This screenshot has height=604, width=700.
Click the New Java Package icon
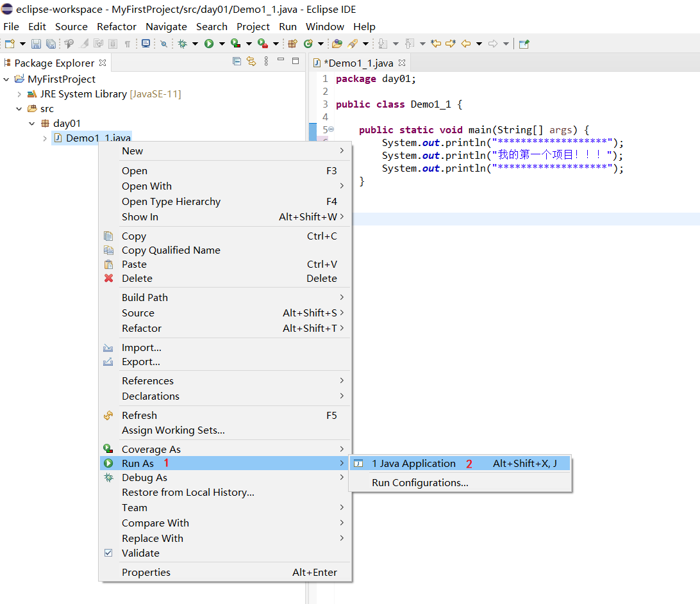(292, 44)
